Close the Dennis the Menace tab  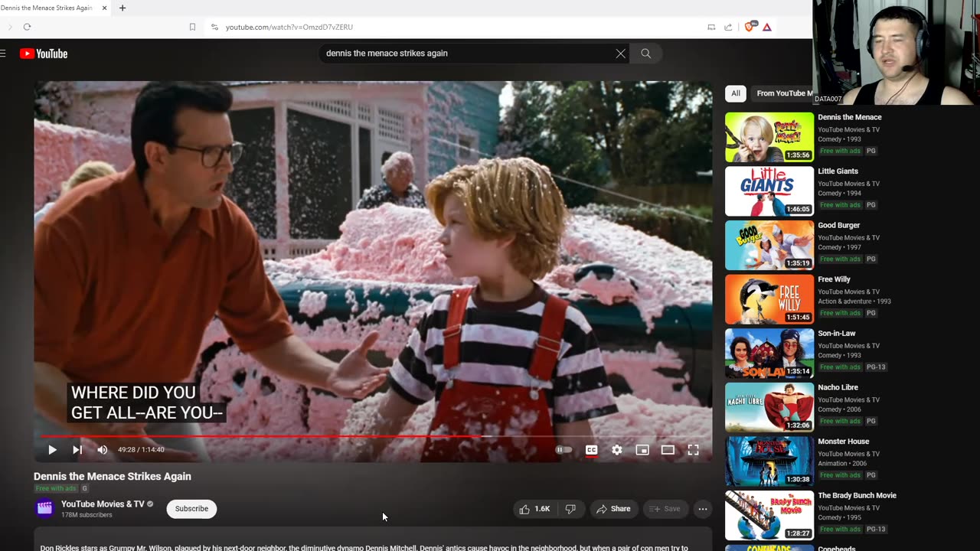[104, 8]
